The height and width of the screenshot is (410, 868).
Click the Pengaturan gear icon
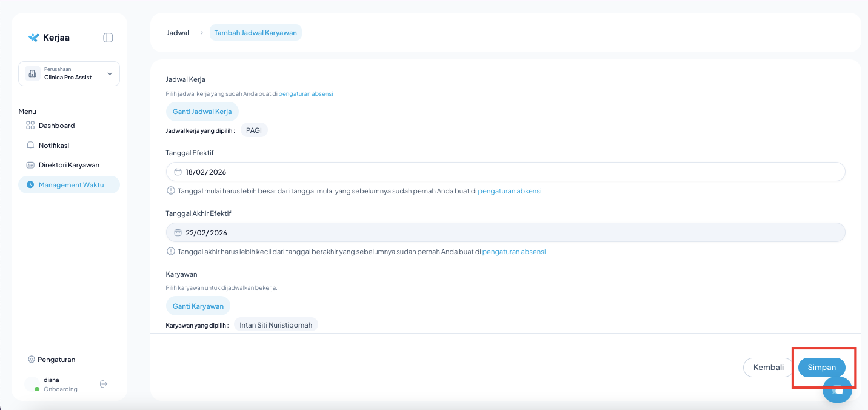pyautogui.click(x=32, y=360)
